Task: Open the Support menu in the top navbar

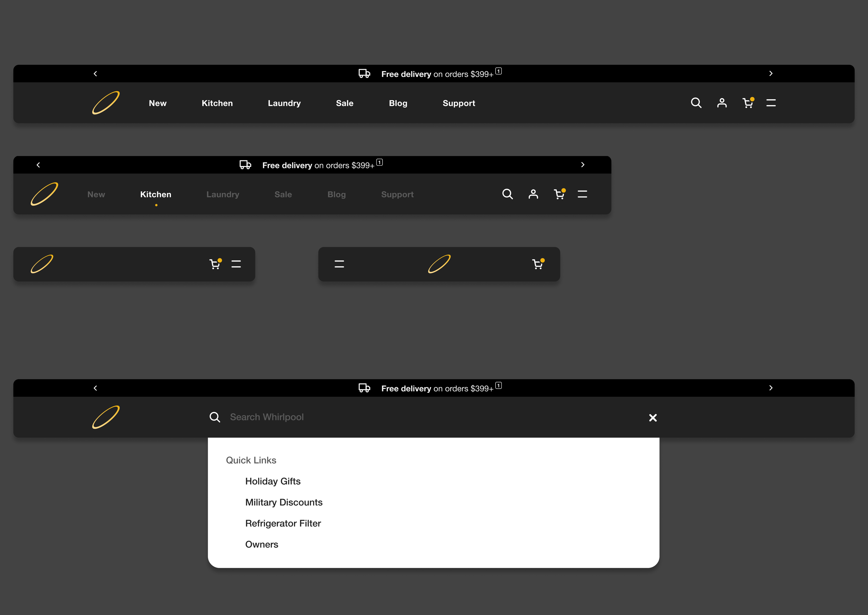Action: (459, 103)
